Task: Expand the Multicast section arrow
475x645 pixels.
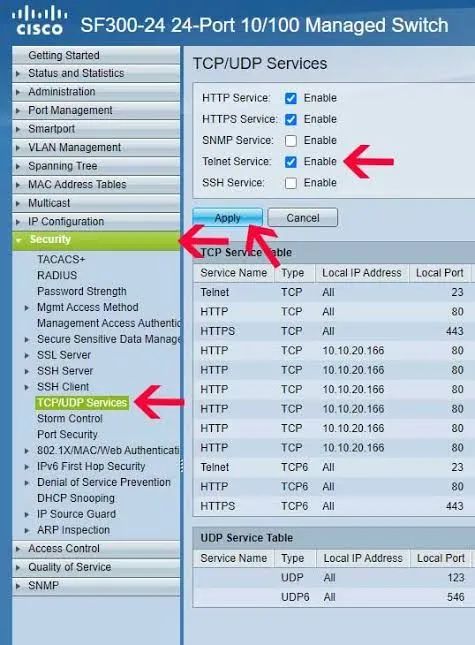Action: coord(18,203)
